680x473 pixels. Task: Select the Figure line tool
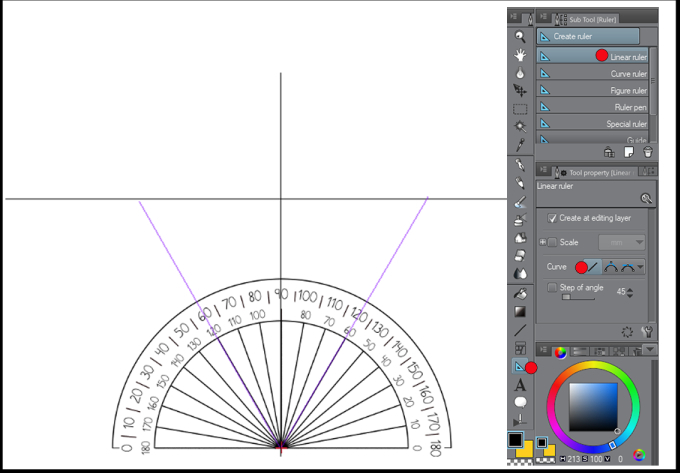tap(520, 330)
